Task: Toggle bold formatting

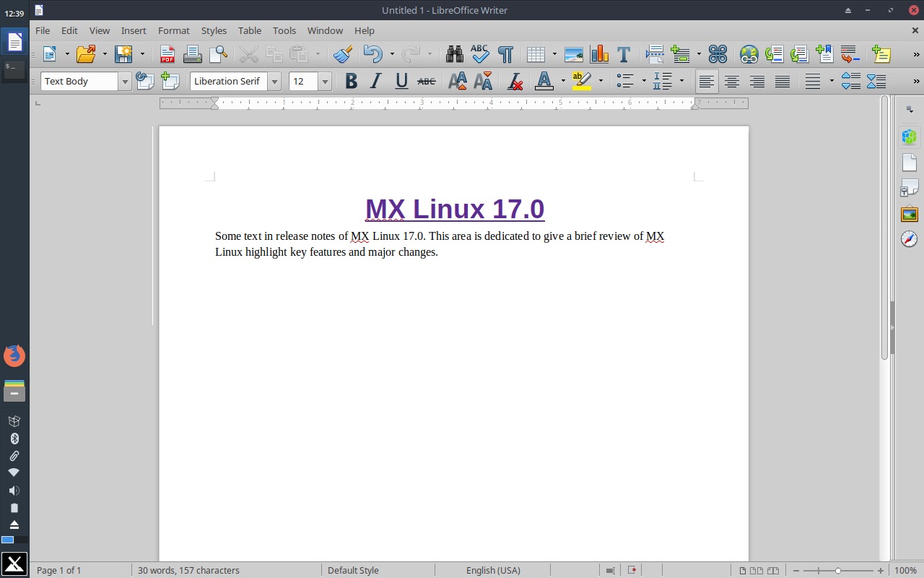Action: 351,81
